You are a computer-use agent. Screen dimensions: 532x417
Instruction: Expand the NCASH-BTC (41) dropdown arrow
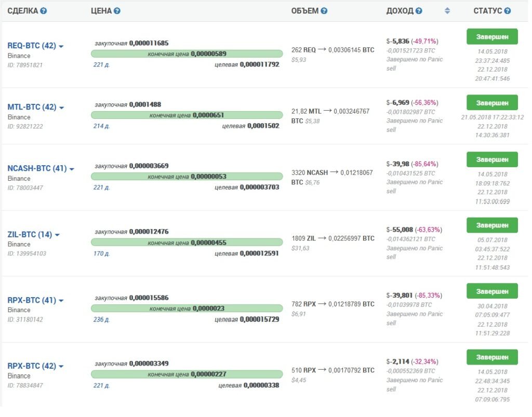coord(72,169)
